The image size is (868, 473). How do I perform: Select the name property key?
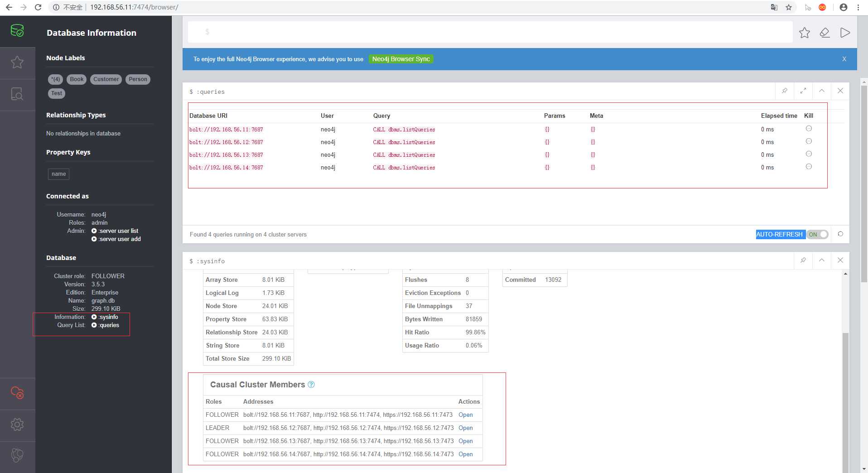pos(58,174)
